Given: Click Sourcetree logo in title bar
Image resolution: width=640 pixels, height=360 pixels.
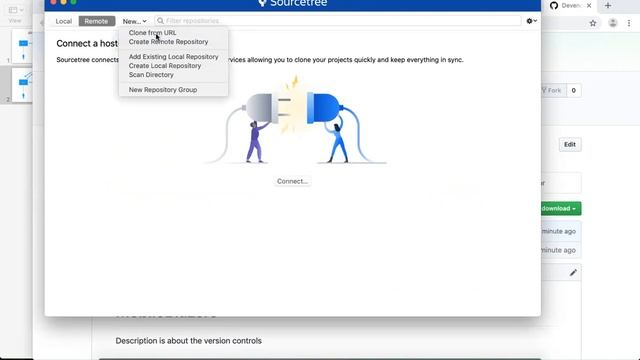Looking at the screenshot, I should tap(262, 3).
